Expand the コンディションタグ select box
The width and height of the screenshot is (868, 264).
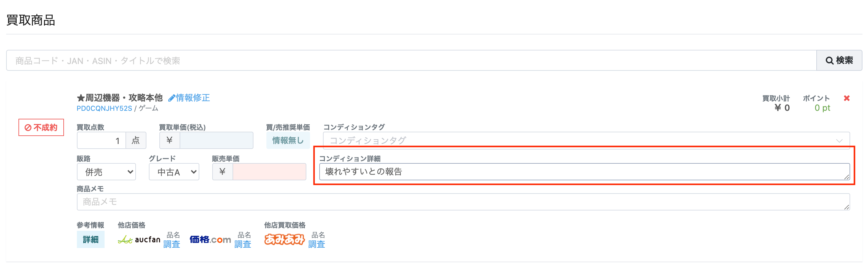coord(586,140)
